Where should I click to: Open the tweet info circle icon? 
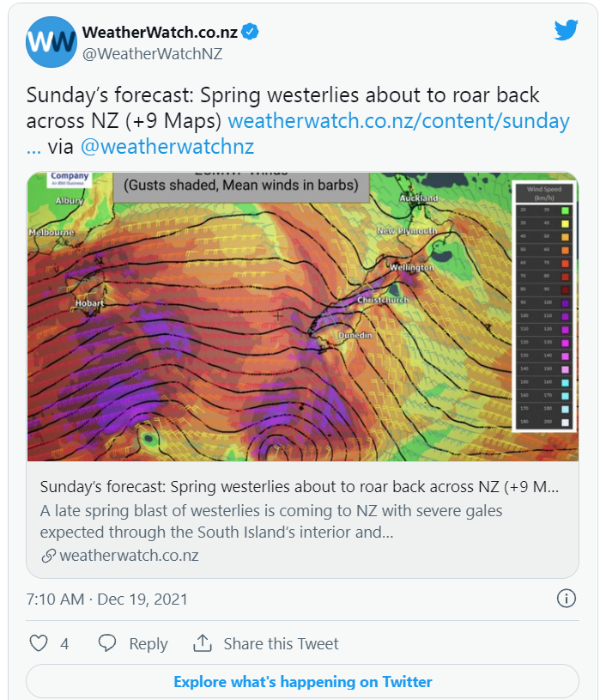click(x=567, y=598)
